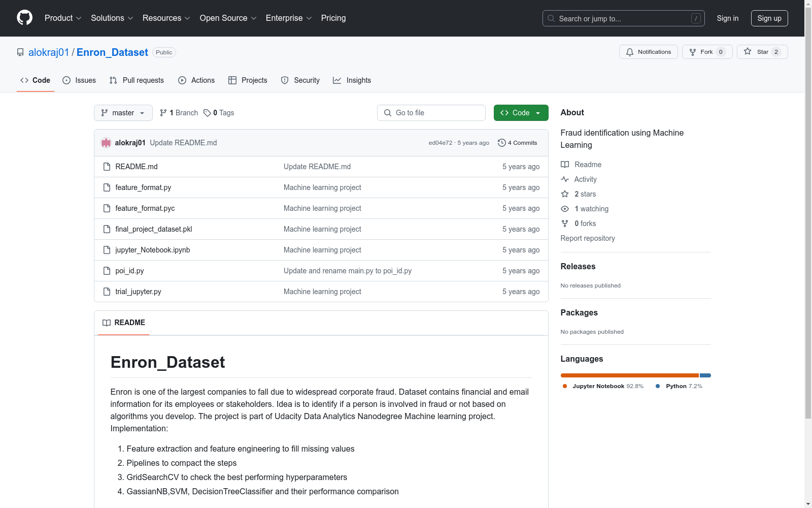Go to the GitHub homepage logo
The height and width of the screenshot is (508, 812).
coord(24,18)
